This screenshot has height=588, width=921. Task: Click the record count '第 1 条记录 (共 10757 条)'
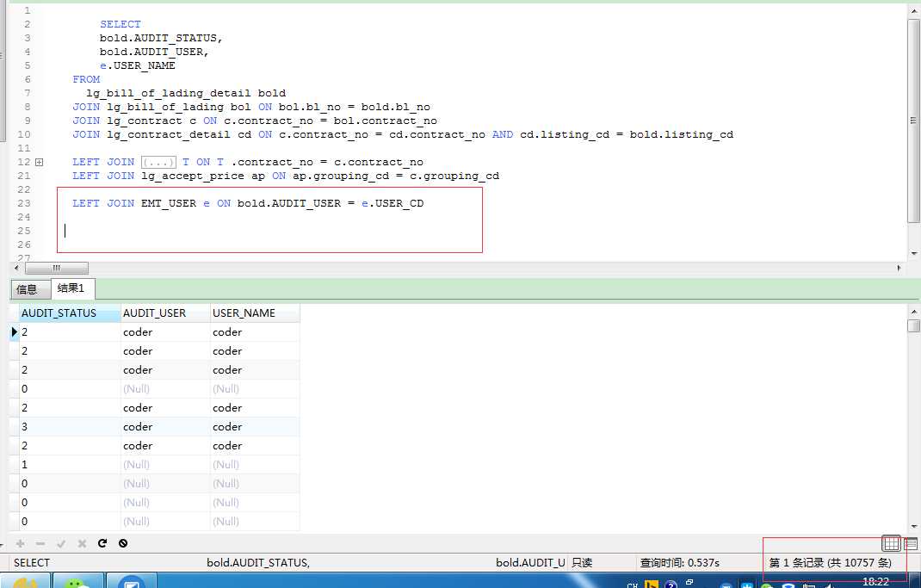tap(830, 563)
